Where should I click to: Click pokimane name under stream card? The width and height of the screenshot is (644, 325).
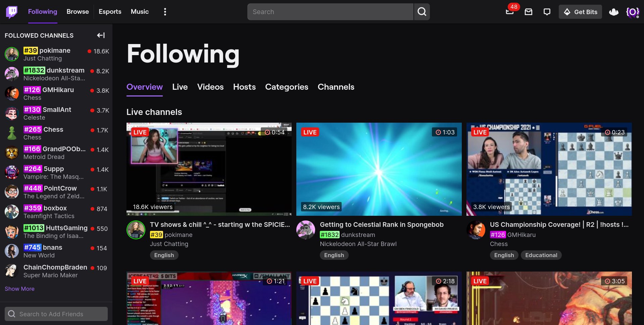pos(179,235)
